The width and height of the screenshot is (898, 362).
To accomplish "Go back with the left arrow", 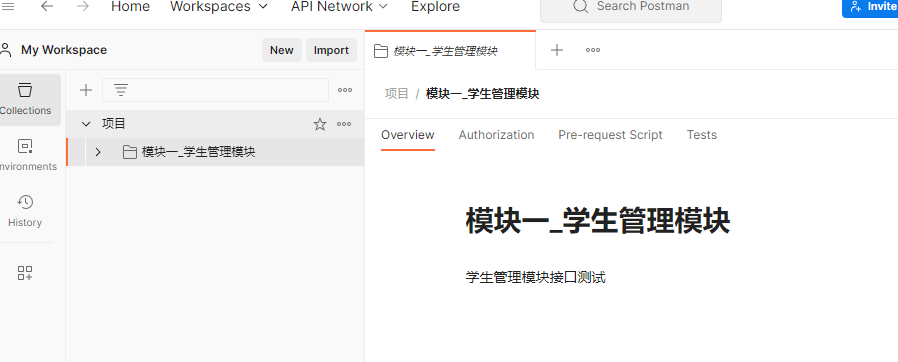I will click(x=46, y=7).
